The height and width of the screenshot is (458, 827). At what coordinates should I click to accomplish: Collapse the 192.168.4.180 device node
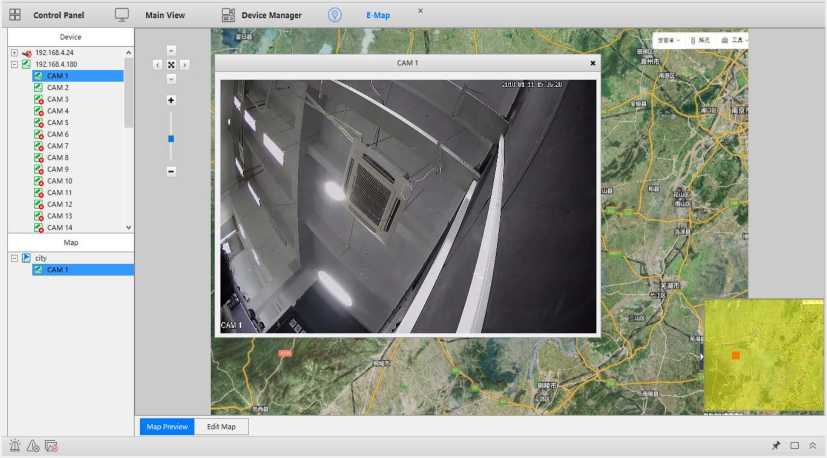click(14, 64)
